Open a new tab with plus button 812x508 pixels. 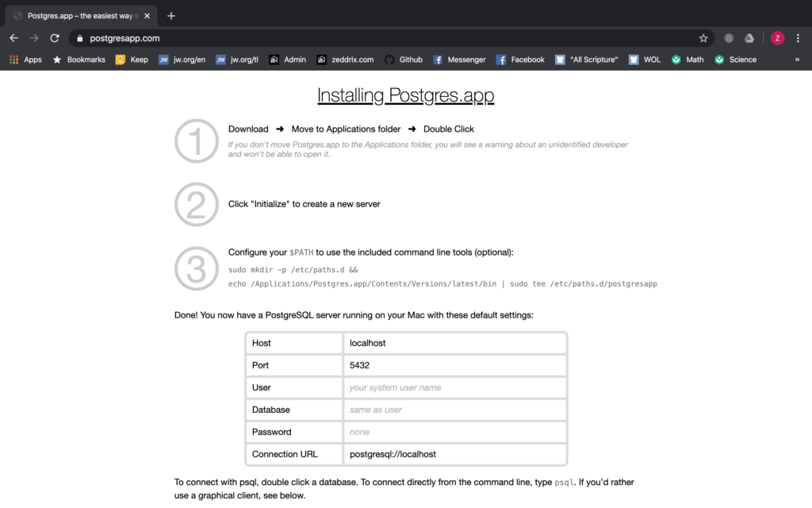(171, 16)
